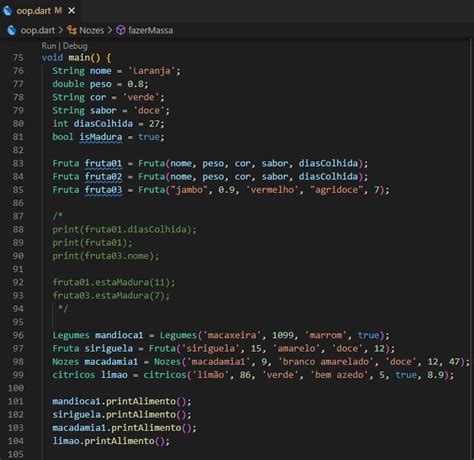
Task: Open oop.dart in the breadcrumb
Action: pos(37,30)
